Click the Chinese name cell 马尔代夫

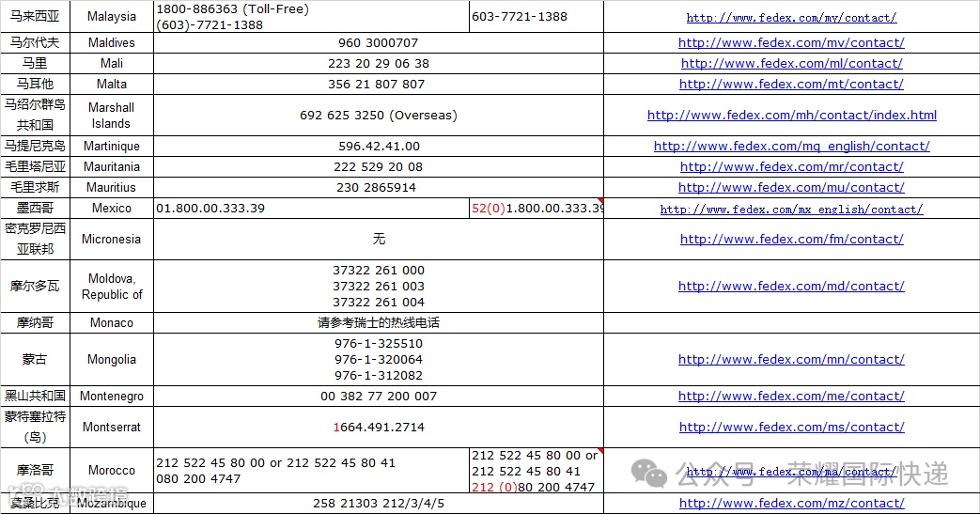point(35,42)
